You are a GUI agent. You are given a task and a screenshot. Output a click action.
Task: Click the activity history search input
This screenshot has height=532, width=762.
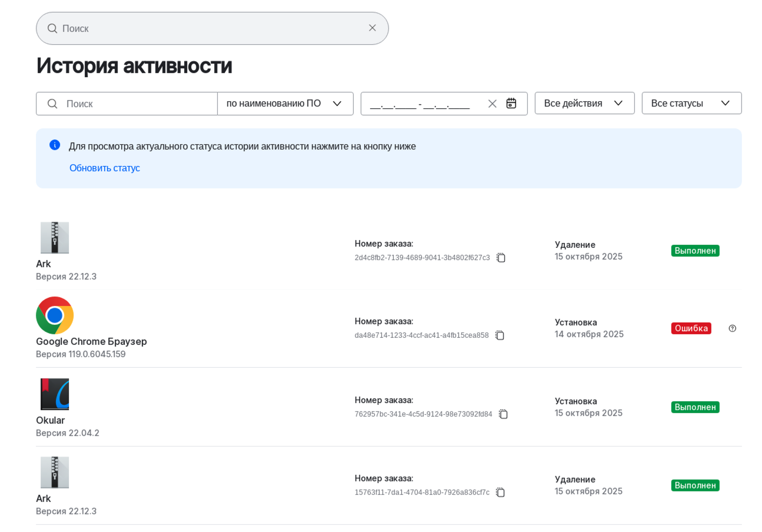tap(138, 104)
